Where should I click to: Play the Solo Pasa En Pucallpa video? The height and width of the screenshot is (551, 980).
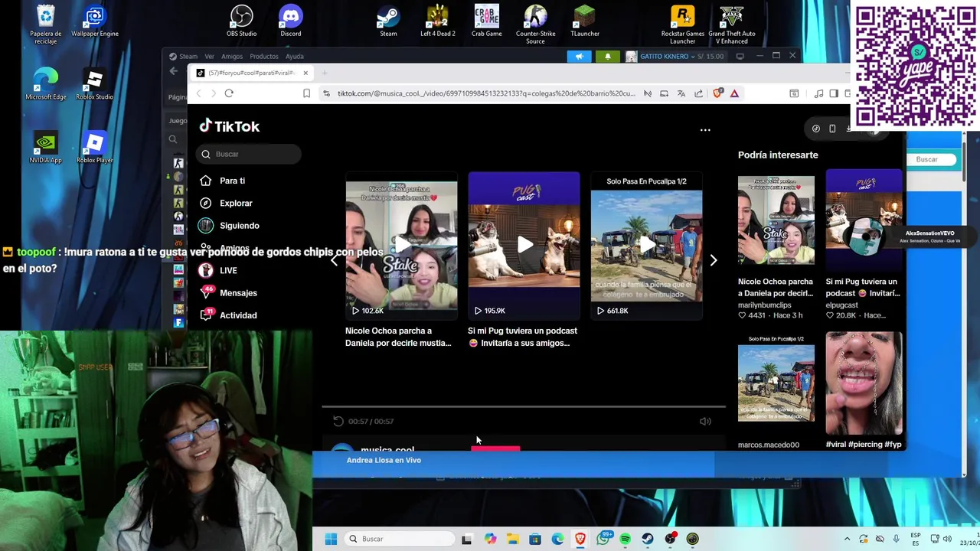[x=646, y=245]
